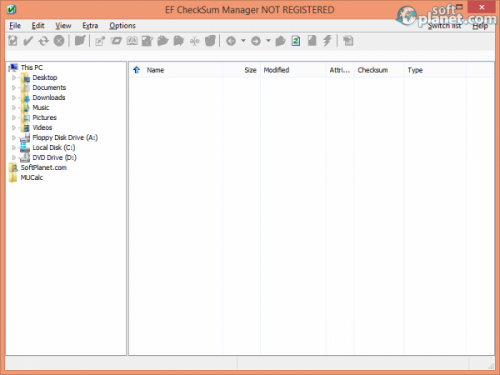Sort by the Size column header
Viewport: 500px width, 375px height.
[x=250, y=70]
